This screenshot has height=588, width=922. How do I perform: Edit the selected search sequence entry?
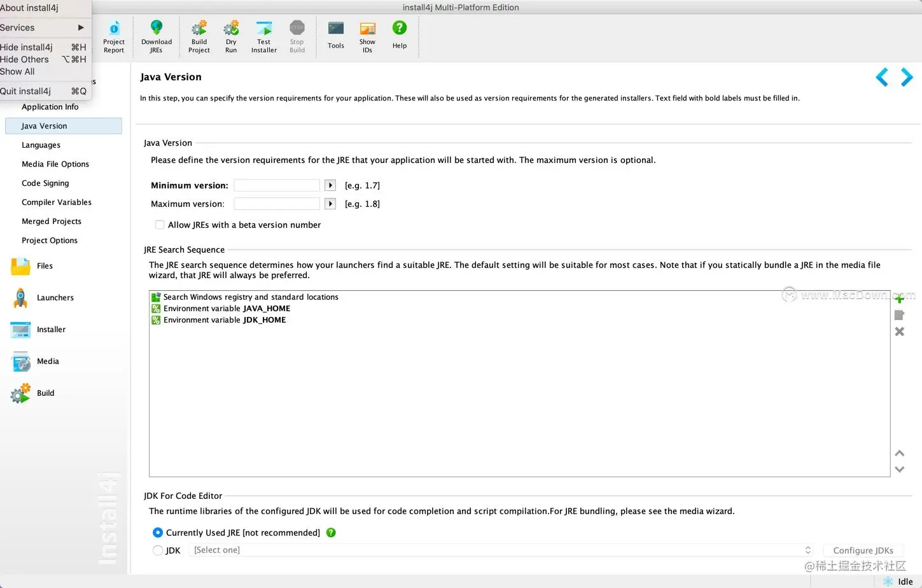click(900, 315)
